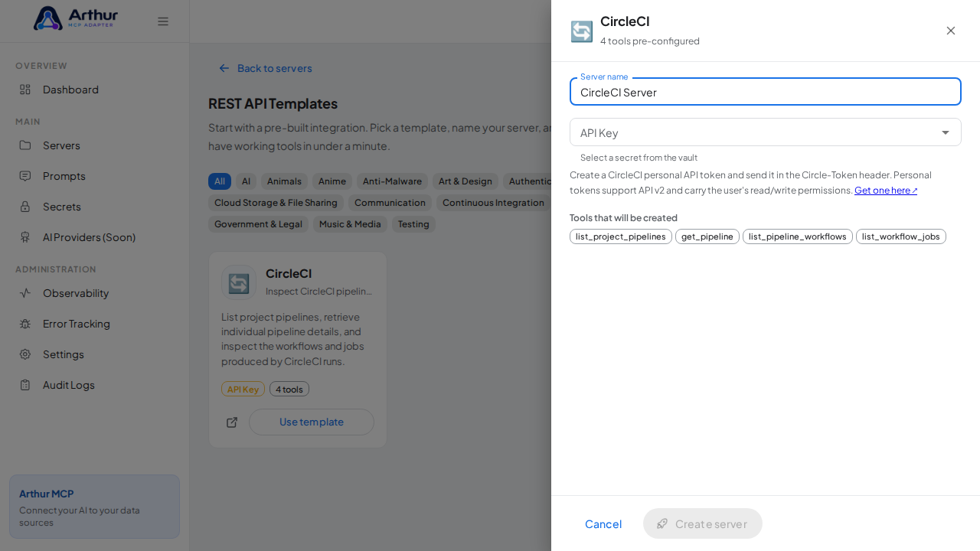Filter templates by Communication
The image size is (980, 551).
[x=390, y=203]
